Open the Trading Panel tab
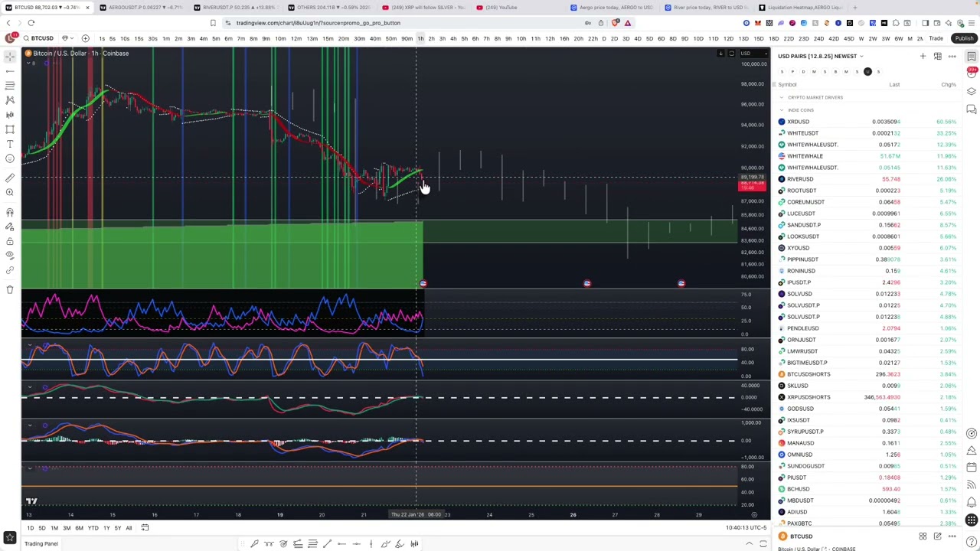 (x=41, y=544)
